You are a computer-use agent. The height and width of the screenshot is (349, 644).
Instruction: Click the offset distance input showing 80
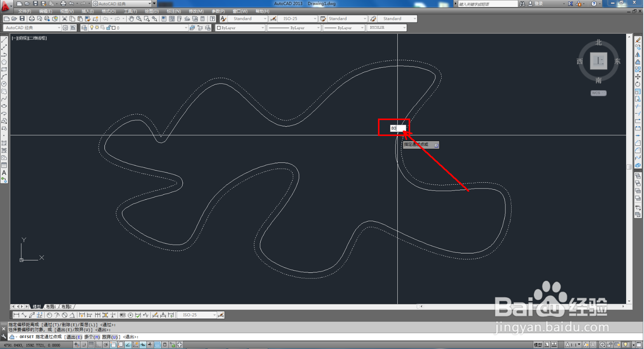pyautogui.click(x=398, y=128)
